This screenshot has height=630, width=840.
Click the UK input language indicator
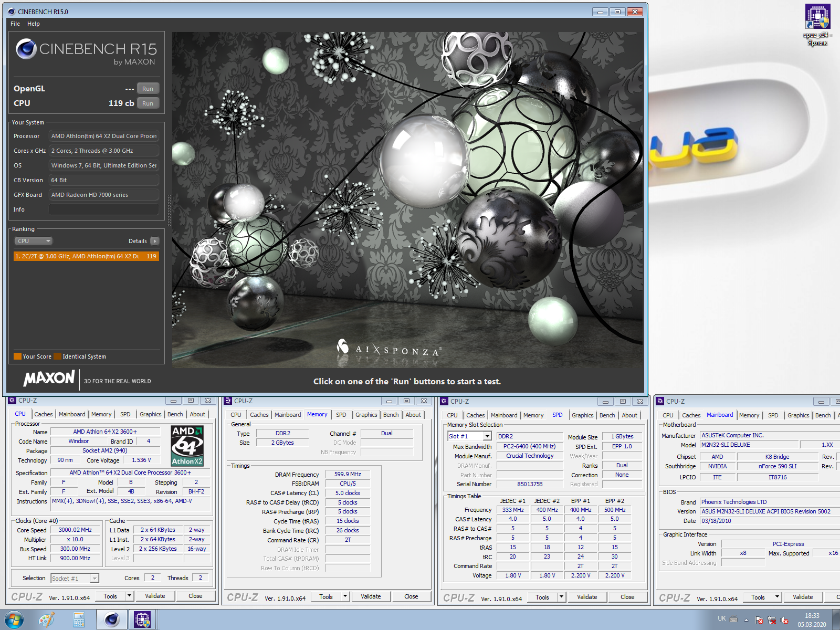(x=722, y=618)
